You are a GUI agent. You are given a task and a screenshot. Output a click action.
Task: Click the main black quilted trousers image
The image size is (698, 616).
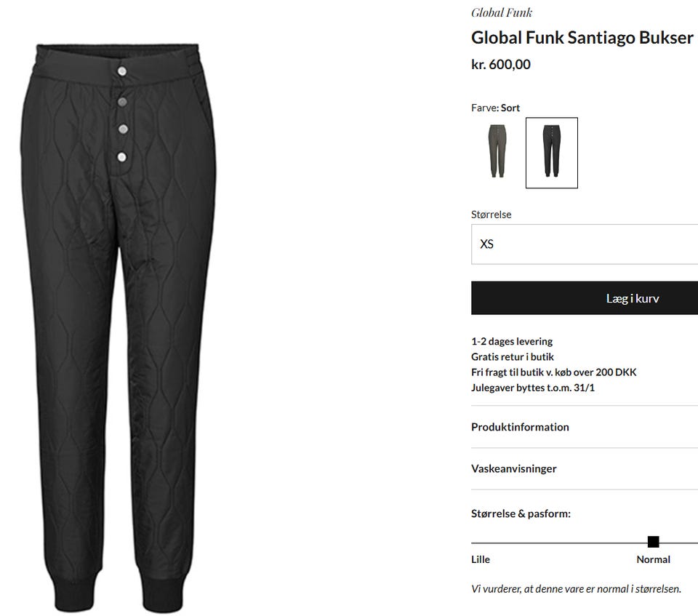[x=119, y=328]
